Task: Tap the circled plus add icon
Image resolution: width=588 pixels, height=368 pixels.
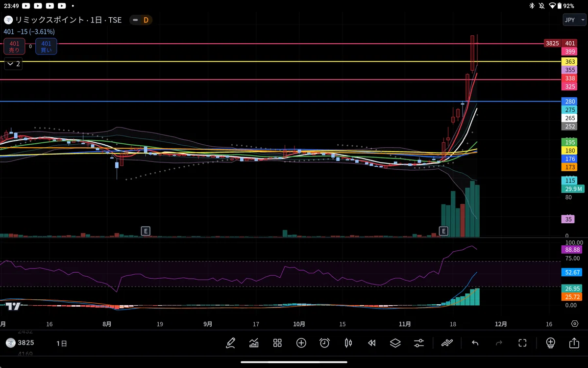Action: (x=301, y=343)
